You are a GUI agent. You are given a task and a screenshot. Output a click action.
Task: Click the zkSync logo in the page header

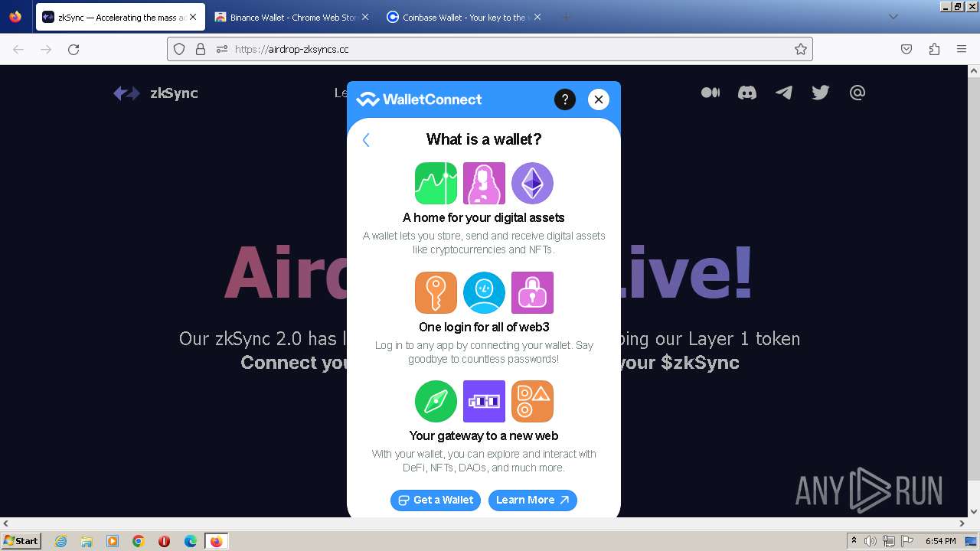[x=155, y=93]
